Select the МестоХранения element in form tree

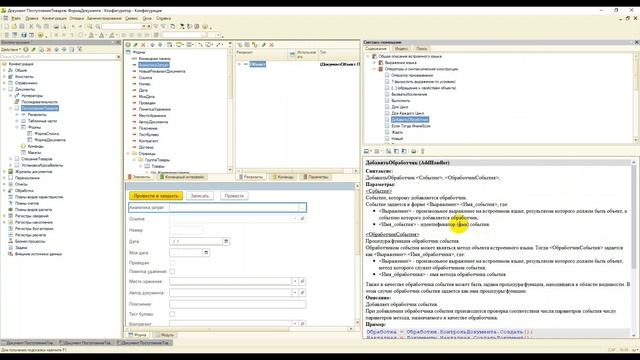click(152, 116)
